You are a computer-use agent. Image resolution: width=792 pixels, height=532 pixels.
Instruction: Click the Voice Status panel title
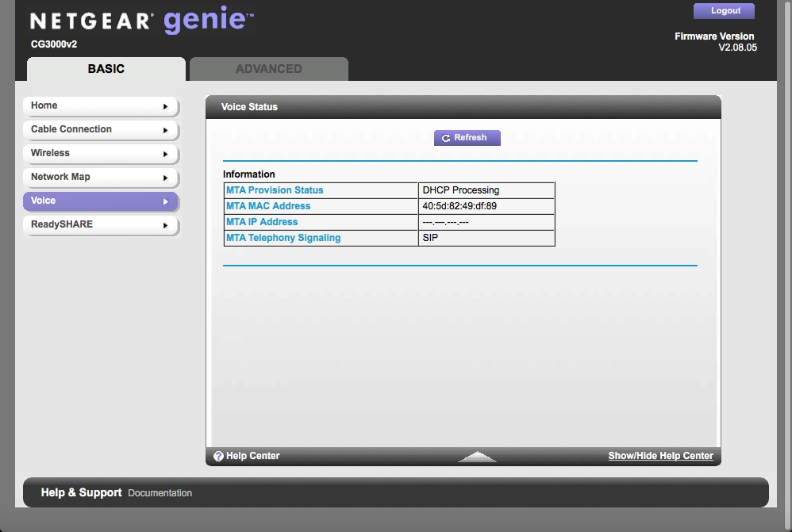[249, 107]
